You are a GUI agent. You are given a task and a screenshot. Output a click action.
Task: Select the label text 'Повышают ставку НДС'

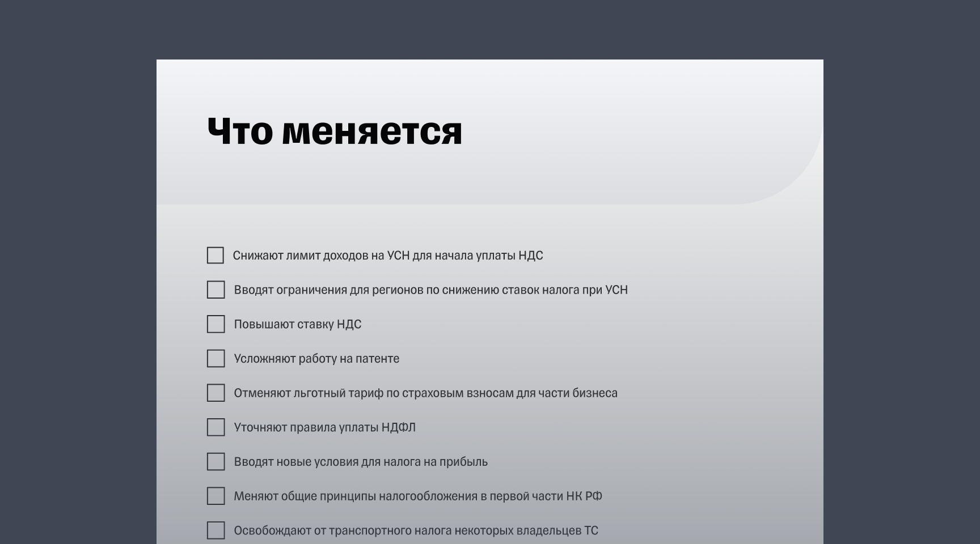pyautogui.click(x=299, y=324)
